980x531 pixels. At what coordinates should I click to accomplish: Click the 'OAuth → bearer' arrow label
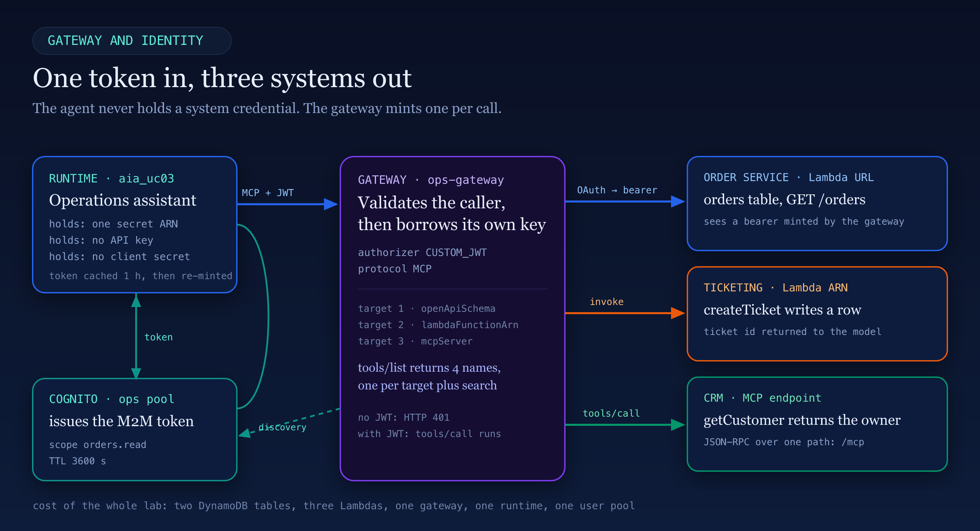point(617,190)
